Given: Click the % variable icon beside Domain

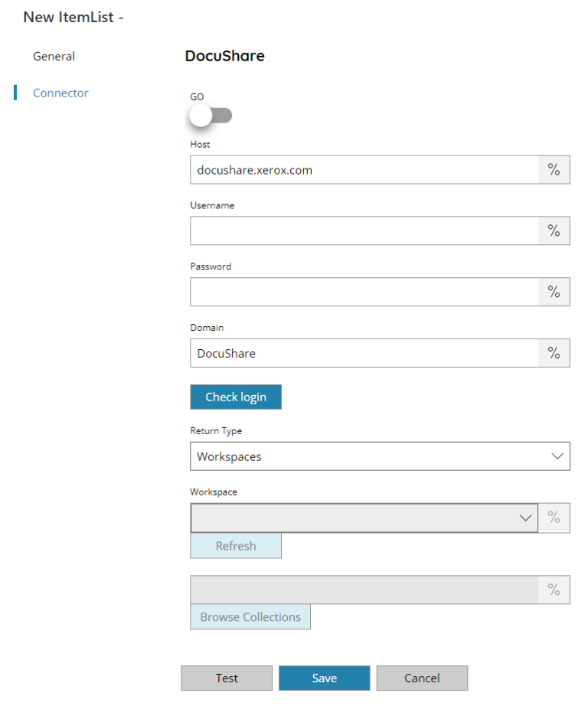Looking at the screenshot, I should (x=554, y=353).
